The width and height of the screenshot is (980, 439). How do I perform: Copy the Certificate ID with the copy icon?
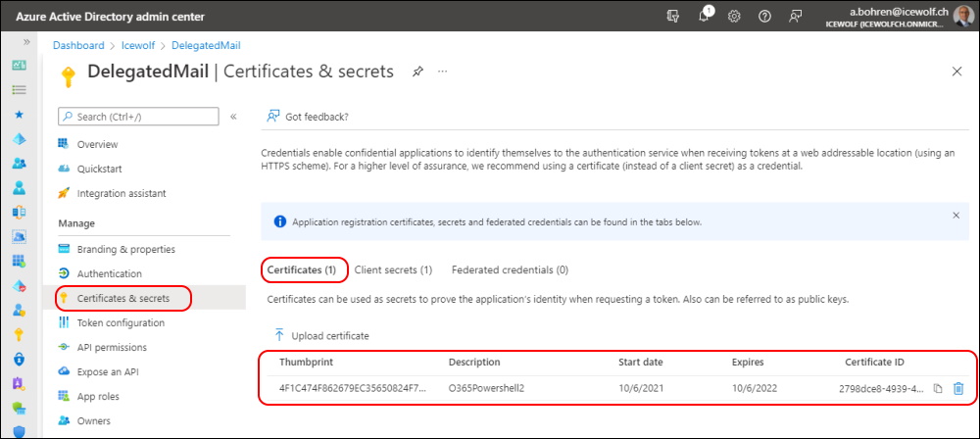[x=938, y=388]
